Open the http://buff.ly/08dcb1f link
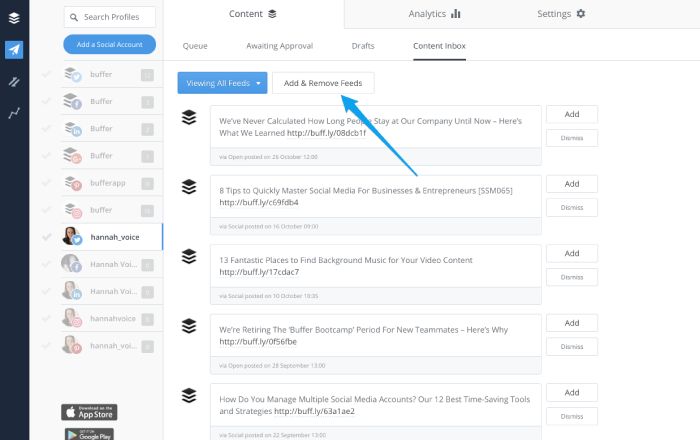Screen dimensions: 700x440 (326, 133)
